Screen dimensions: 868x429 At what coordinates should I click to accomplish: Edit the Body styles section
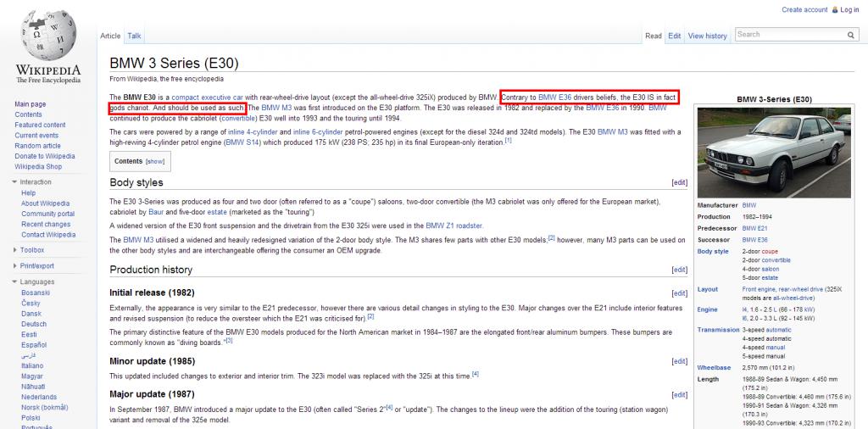pos(679,182)
